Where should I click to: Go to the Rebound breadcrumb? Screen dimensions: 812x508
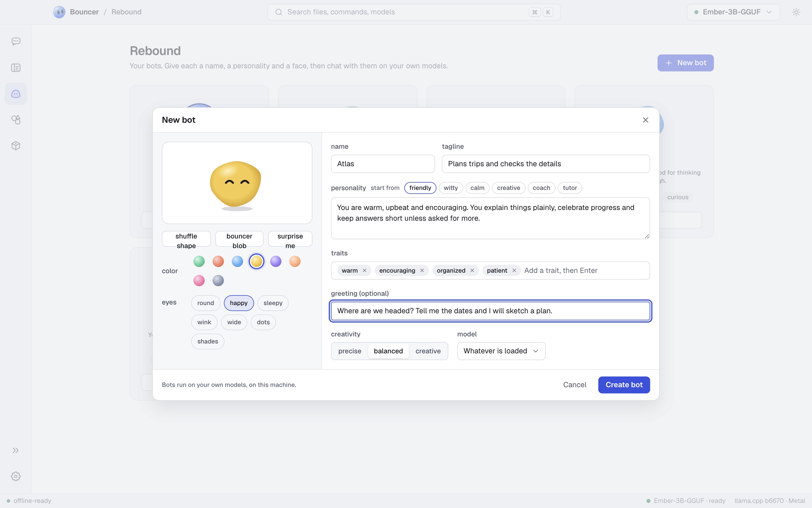coord(126,12)
